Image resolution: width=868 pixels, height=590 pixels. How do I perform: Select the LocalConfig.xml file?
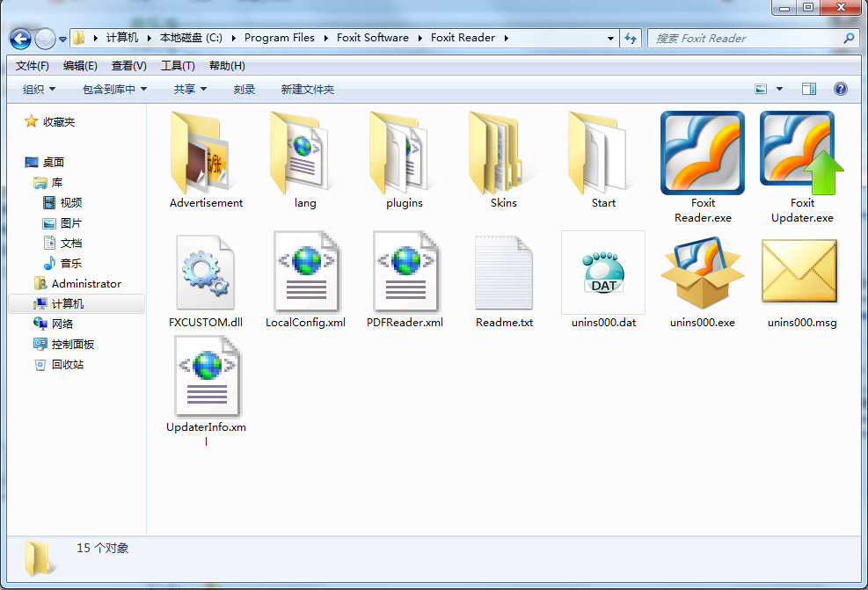[x=305, y=273]
